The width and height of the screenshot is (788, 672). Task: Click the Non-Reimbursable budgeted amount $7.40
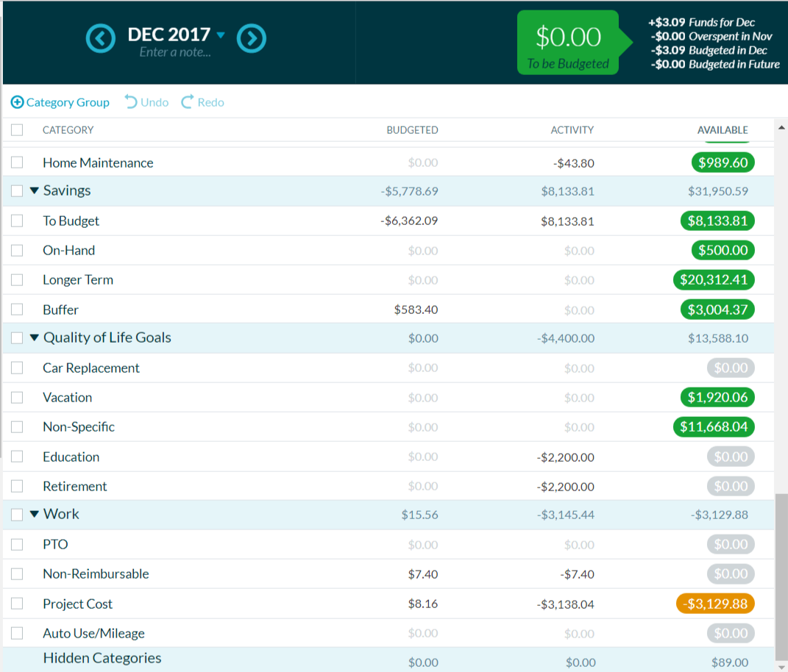pyautogui.click(x=423, y=574)
